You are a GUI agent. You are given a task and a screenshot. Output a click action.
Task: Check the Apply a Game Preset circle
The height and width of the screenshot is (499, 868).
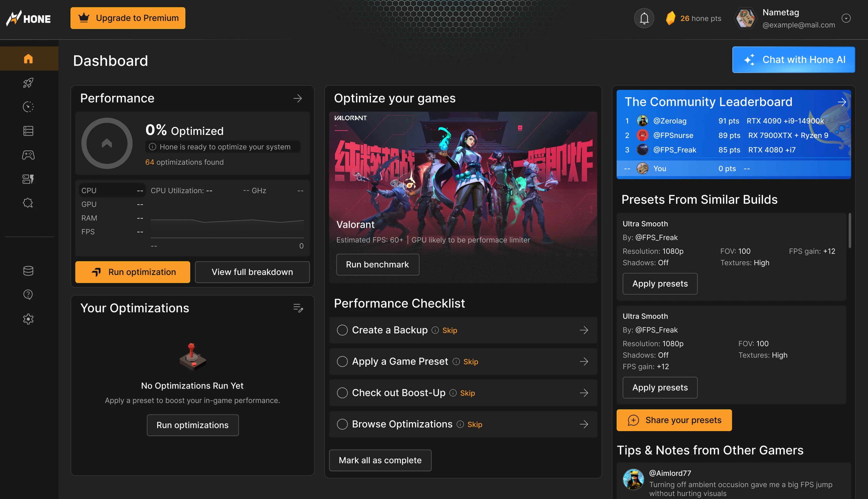(x=342, y=361)
